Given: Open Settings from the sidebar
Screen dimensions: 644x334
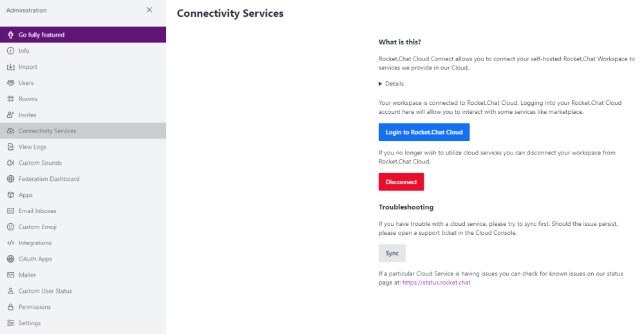Looking at the screenshot, I should (83, 323).
